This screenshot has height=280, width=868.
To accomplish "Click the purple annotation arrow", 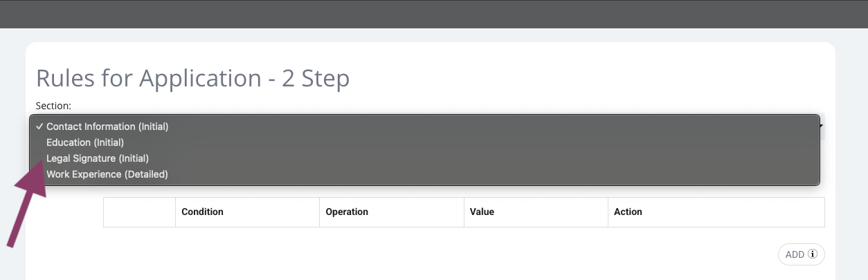I will click(x=26, y=204).
